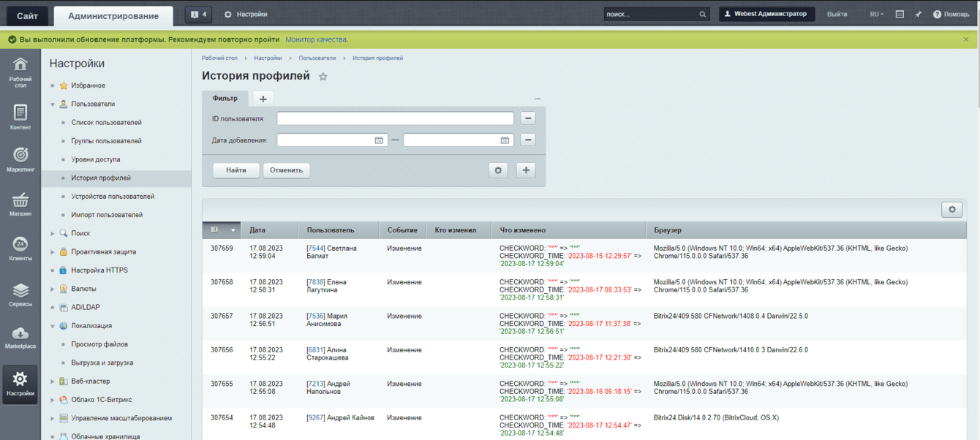Open the Сервисы layers icon
The image size is (980, 440).
[20, 293]
